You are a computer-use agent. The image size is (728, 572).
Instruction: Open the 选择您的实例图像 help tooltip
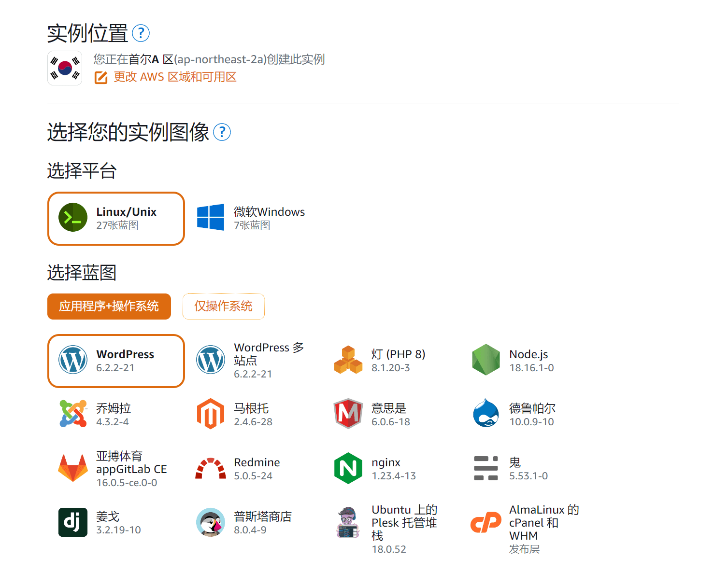222,132
